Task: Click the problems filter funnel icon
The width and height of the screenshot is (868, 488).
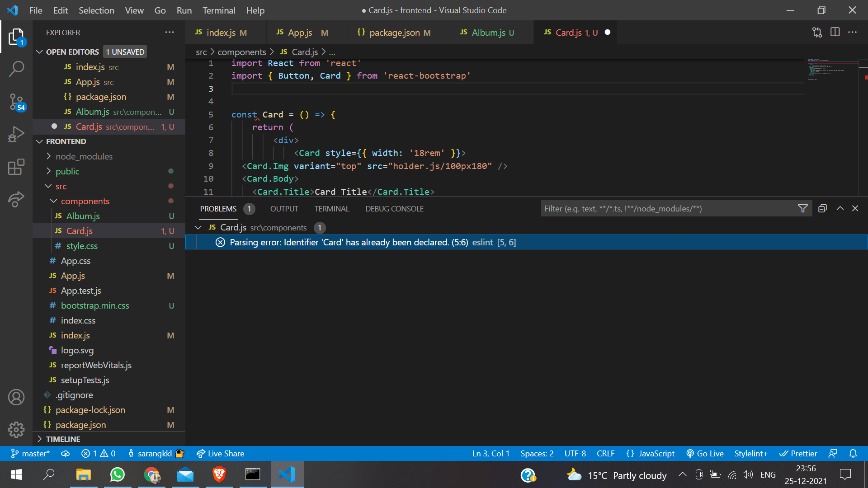Action: click(x=802, y=208)
